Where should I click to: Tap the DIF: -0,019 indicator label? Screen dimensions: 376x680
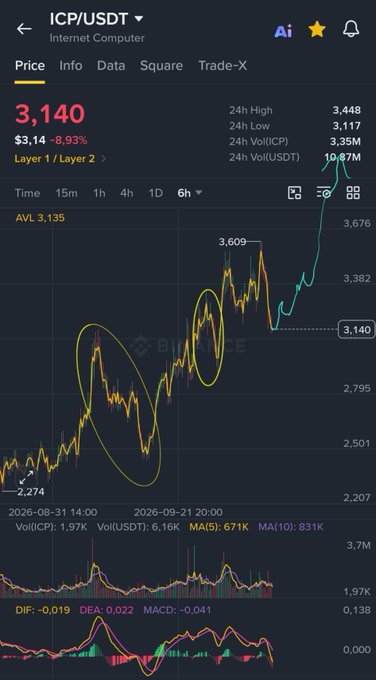pos(43,610)
